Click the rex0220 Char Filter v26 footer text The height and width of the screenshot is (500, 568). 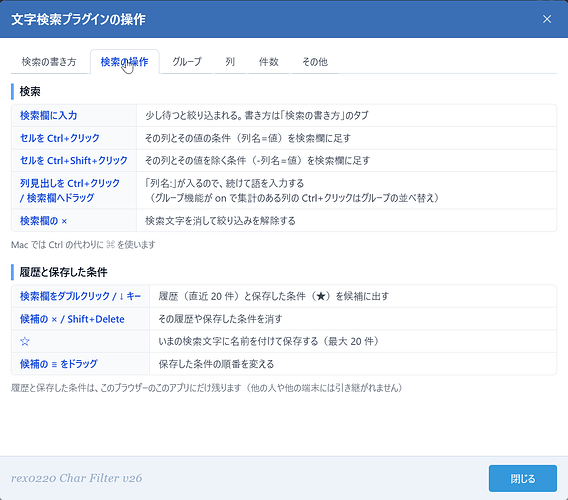tap(76, 478)
